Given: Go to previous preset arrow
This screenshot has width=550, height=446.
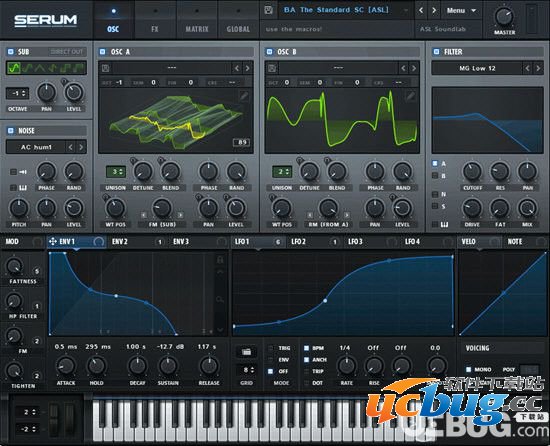Looking at the screenshot, I should [421, 11].
